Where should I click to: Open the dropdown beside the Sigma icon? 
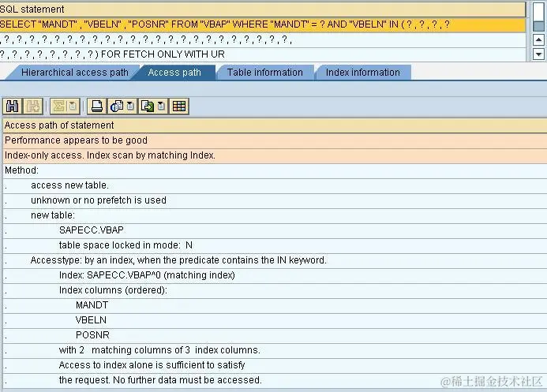(x=73, y=106)
